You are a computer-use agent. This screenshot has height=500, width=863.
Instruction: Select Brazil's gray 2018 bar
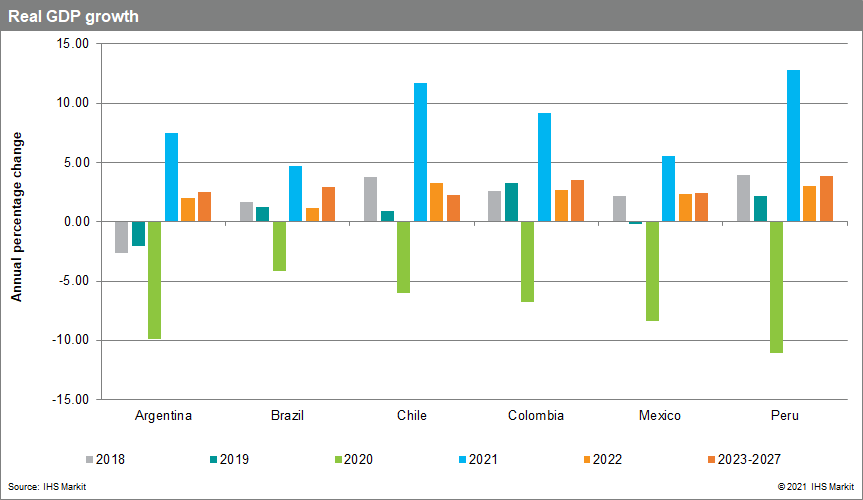(x=246, y=211)
